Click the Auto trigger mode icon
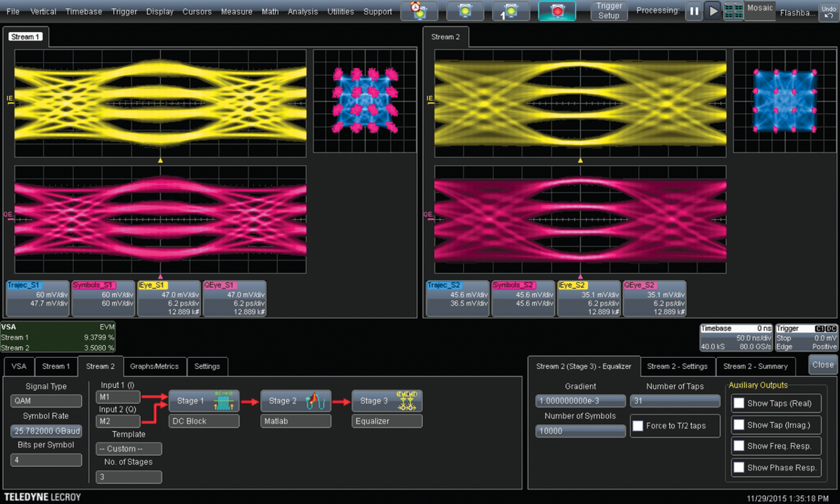 pos(419,11)
